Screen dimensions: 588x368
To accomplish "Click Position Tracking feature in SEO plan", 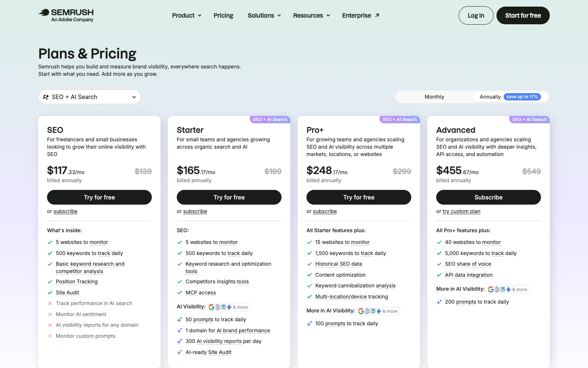I will (x=77, y=282).
